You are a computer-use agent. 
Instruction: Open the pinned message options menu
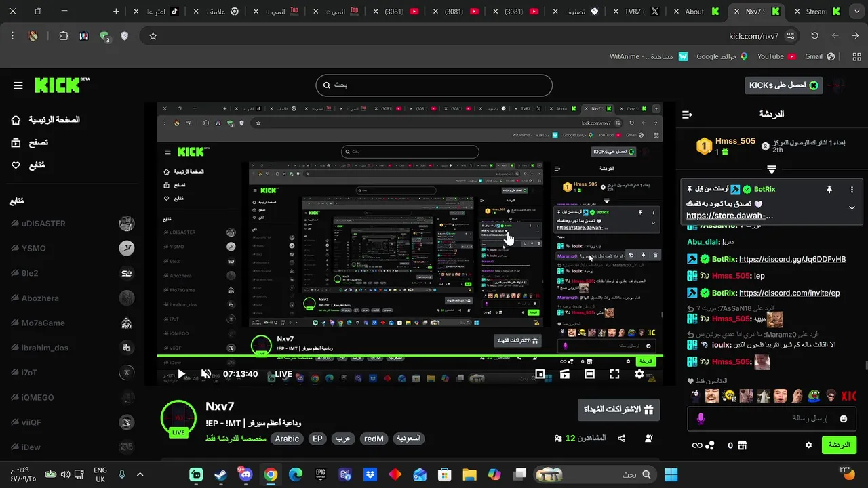coord(852,190)
